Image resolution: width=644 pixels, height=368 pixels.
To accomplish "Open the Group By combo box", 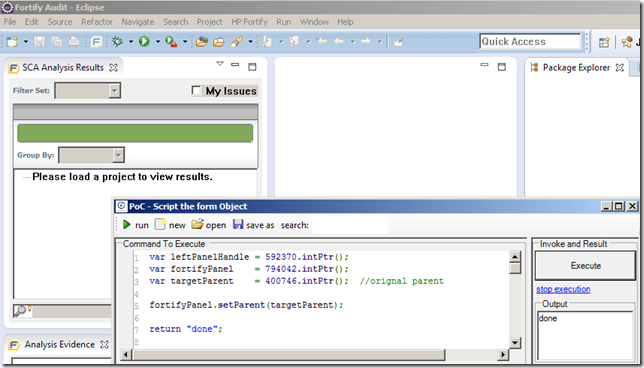I will 92,155.
